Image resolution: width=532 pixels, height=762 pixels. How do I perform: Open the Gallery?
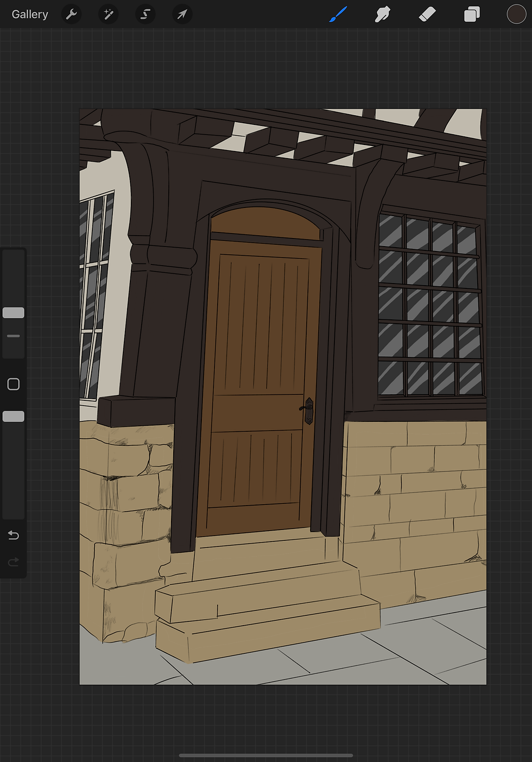(x=30, y=15)
